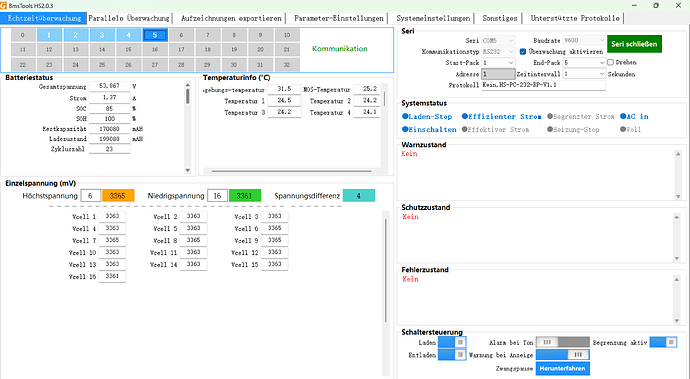Viewport: 690px width, 379px height.
Task: Open the Seri COM port dropdown
Action: (x=498, y=40)
